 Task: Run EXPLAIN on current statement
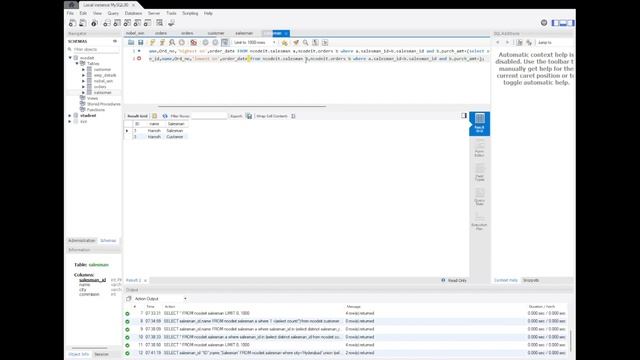pyautogui.click(x=172, y=42)
